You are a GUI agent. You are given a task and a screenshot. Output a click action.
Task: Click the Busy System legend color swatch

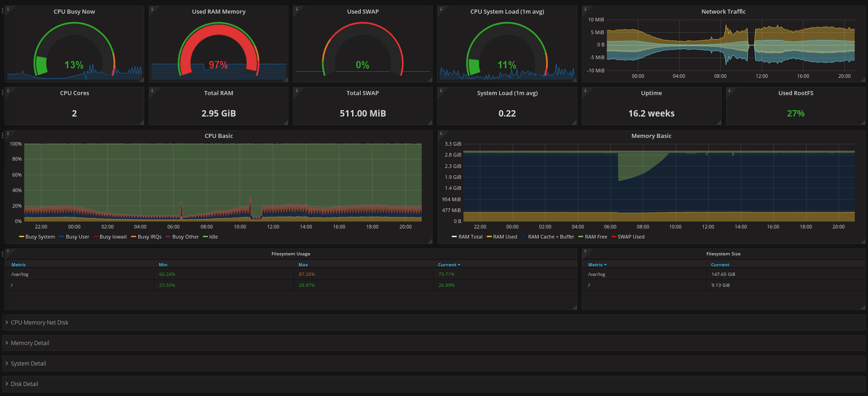(21, 237)
